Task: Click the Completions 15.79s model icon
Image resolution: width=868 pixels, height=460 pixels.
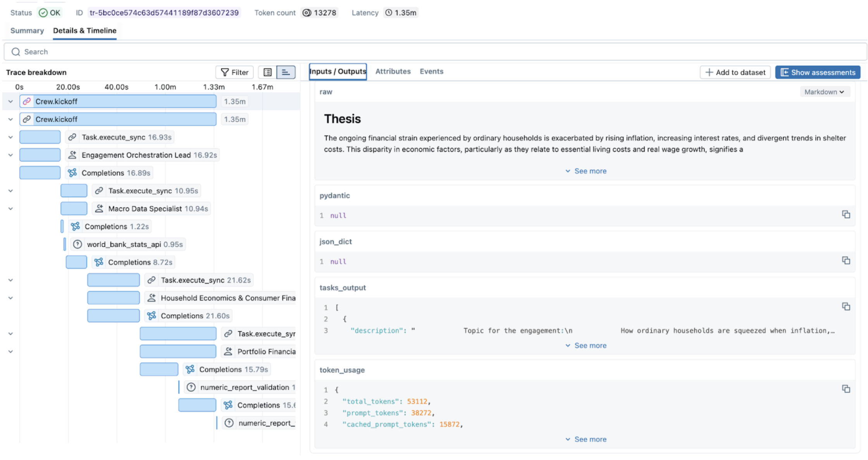Action: 190,369
